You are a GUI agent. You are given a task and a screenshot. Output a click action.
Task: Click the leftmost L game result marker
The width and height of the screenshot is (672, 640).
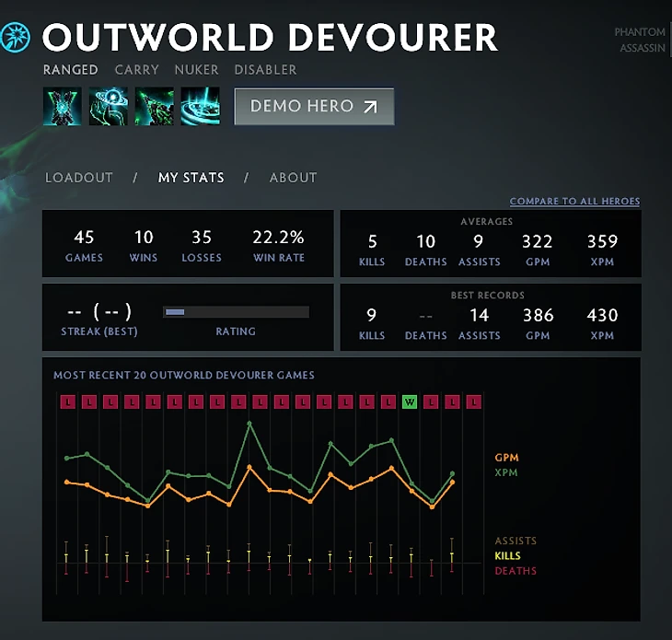[x=67, y=401]
